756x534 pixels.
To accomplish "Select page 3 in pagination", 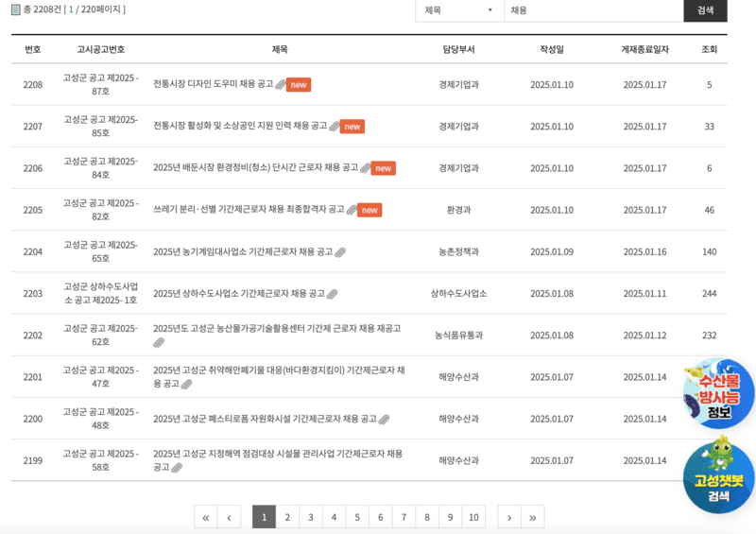I will [x=311, y=517].
